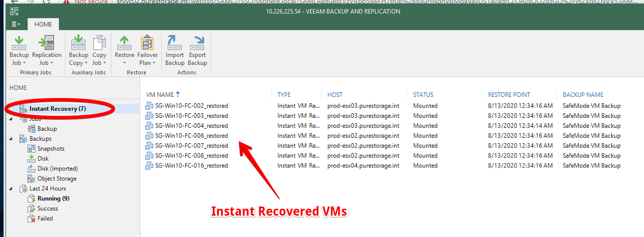This screenshot has width=644, height=237.
Task: Select VM SG-Win10-FC-006_restored
Action: tap(191, 136)
